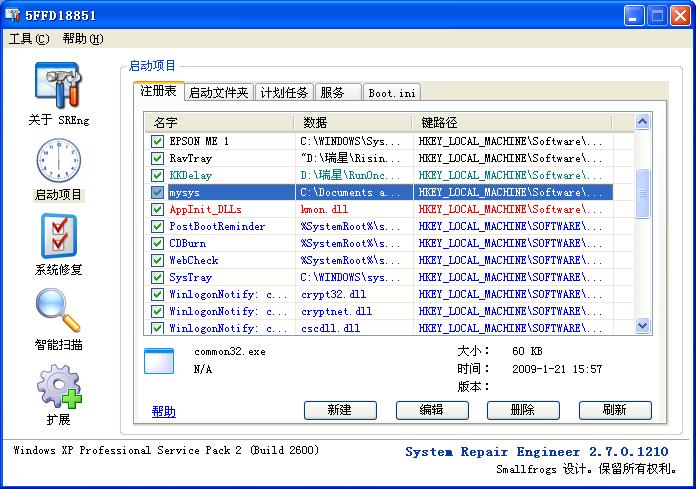Open the 工具(C) menu
Viewport: 696px width, 489px height.
29,39
